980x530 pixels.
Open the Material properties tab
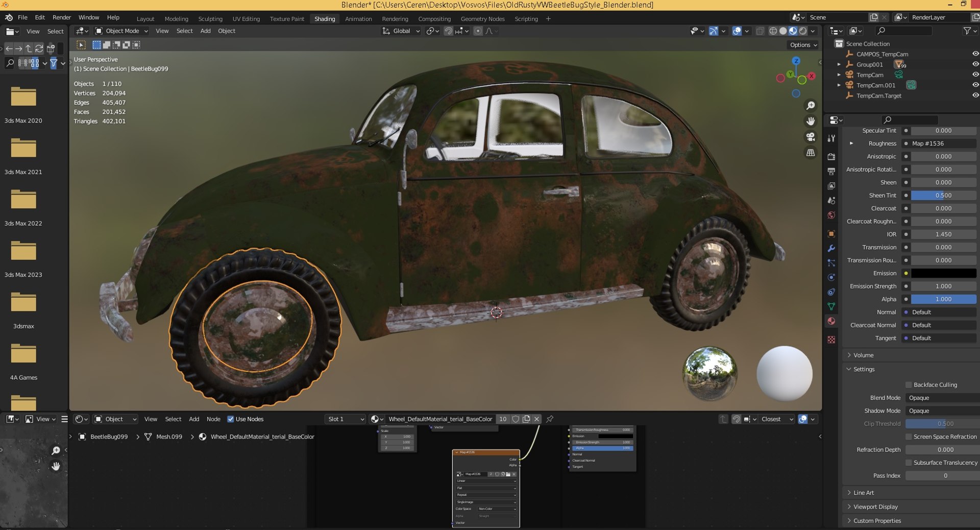(831, 321)
